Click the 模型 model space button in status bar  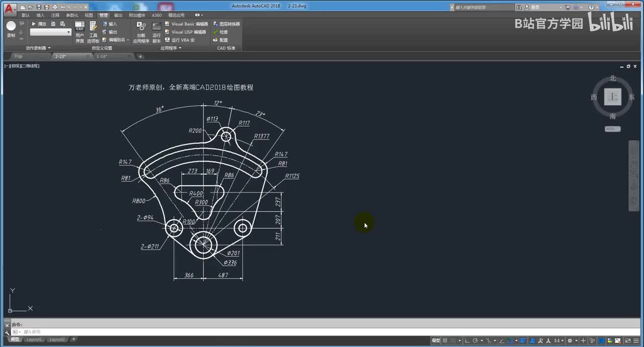[436, 340]
